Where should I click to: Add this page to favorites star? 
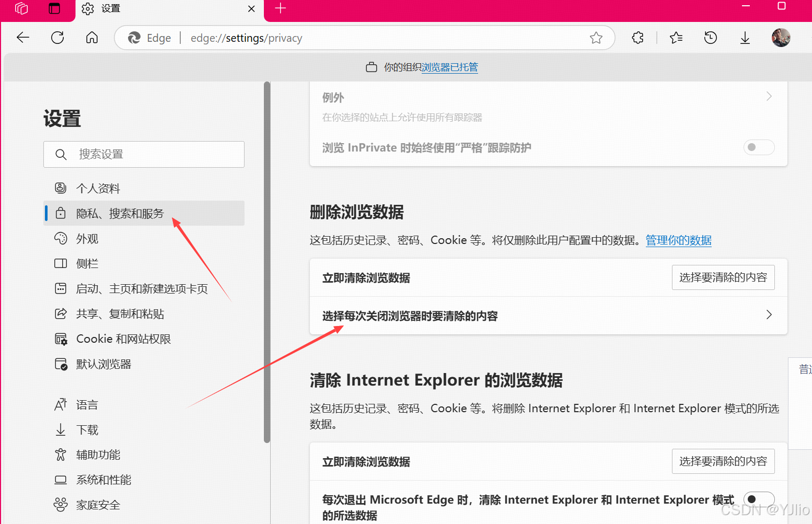coord(596,38)
